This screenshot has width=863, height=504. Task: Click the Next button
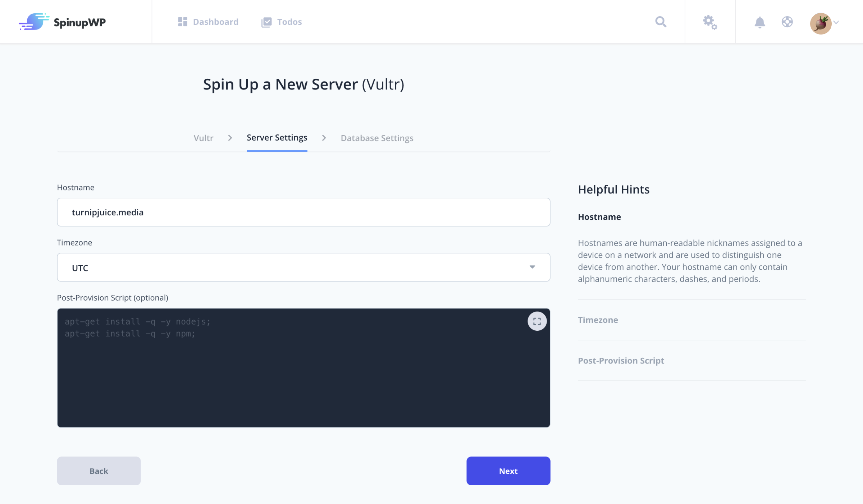click(x=508, y=471)
